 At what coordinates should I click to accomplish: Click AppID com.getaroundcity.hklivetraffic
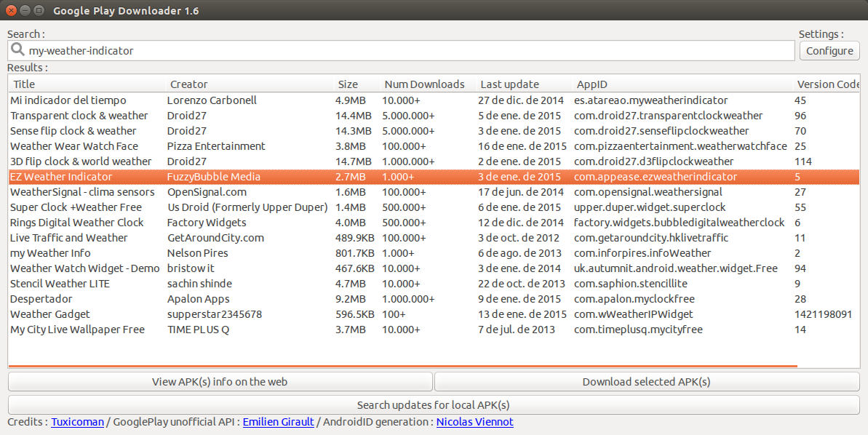click(651, 238)
